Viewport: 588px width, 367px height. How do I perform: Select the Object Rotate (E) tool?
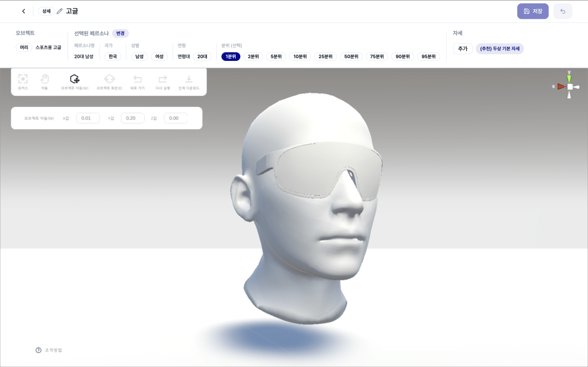(109, 81)
